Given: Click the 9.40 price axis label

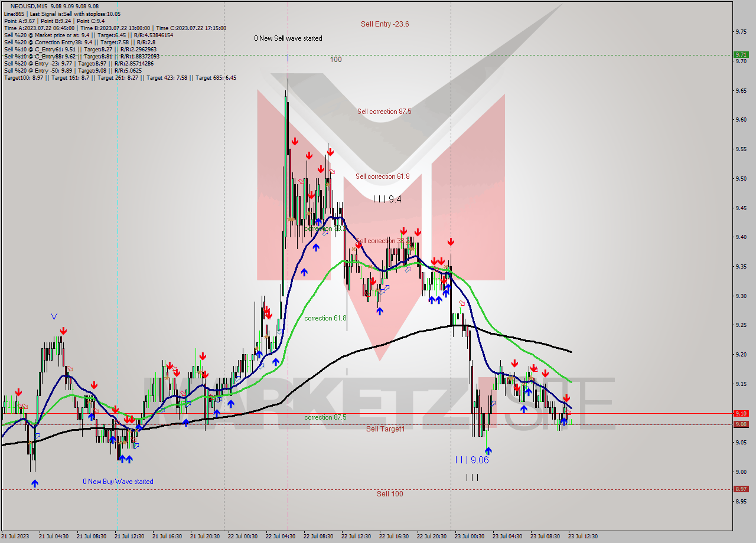Looking at the screenshot, I should coord(742,237).
